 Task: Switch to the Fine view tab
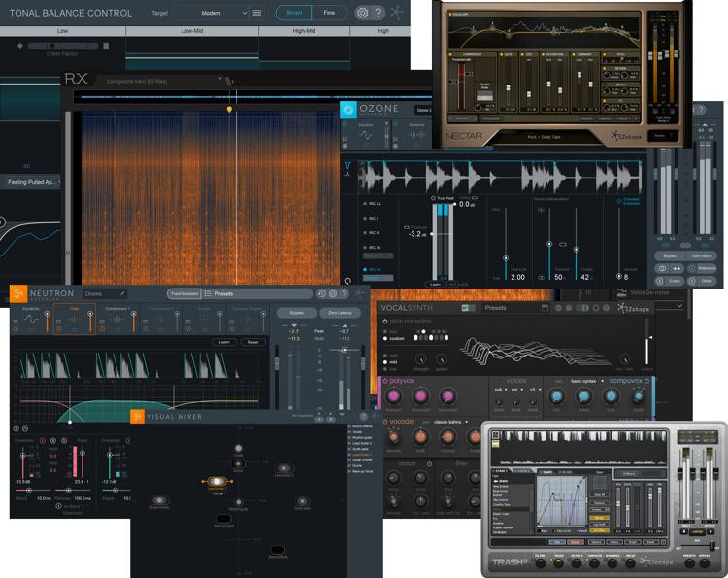point(328,14)
